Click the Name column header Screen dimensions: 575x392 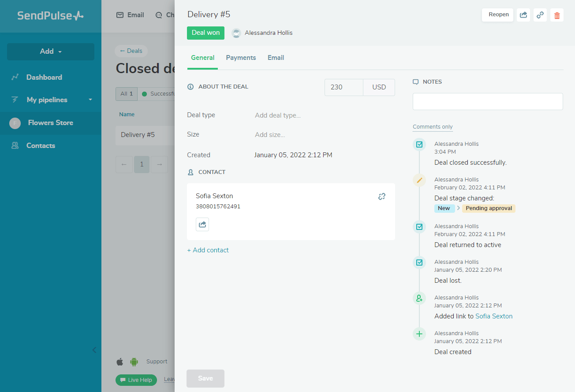[127, 115]
